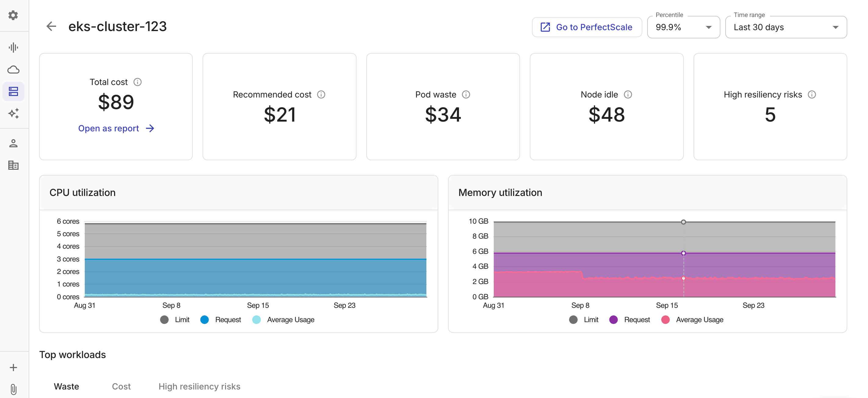This screenshot has width=868, height=398.
Task: Click the $34 pod waste value
Action: tap(443, 115)
